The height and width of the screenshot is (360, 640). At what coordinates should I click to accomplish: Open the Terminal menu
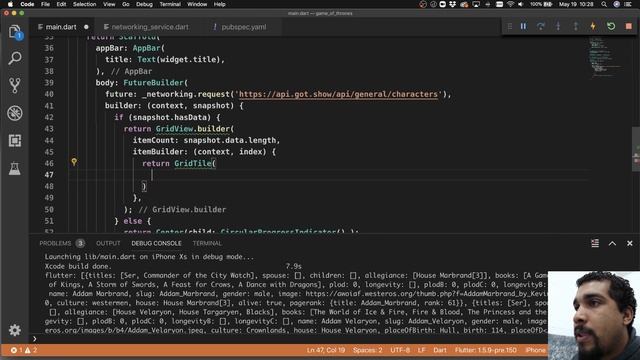[x=170, y=4]
